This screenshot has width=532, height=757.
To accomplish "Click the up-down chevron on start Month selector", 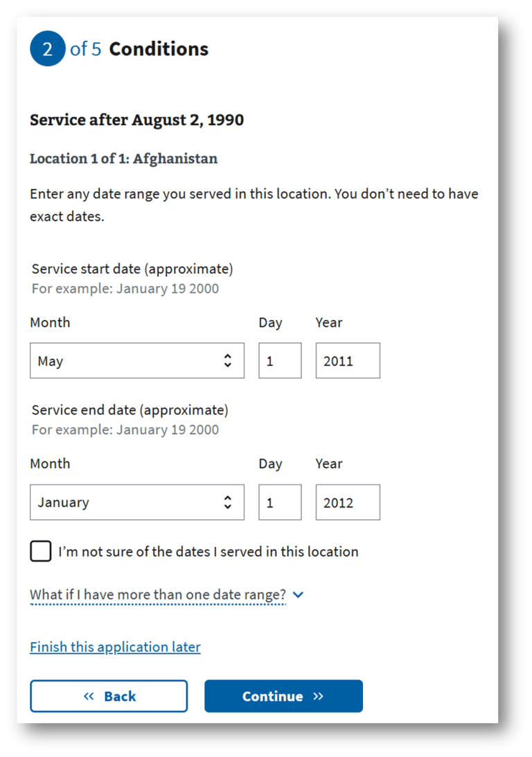I will click(x=228, y=360).
